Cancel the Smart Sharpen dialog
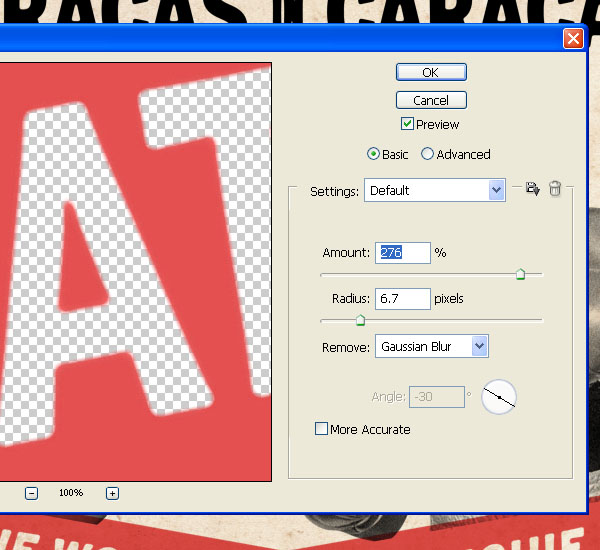 pos(431,100)
